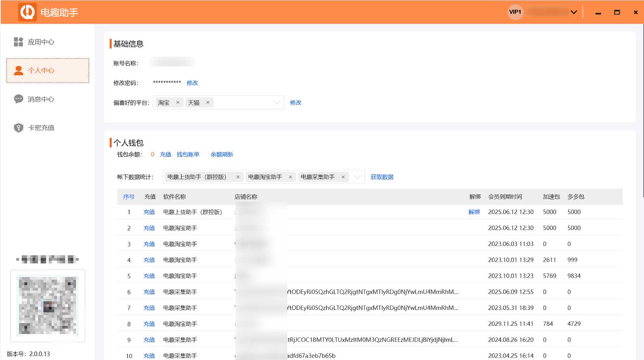This screenshot has height=360, width=644.
Task: Click the 店铺名称 column header
Action: click(x=246, y=197)
